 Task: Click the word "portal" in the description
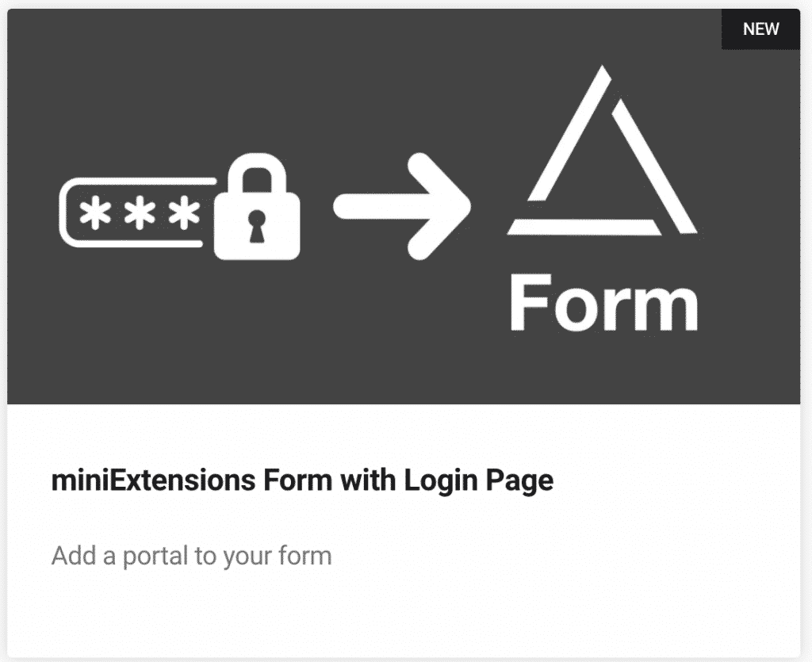coord(156,557)
